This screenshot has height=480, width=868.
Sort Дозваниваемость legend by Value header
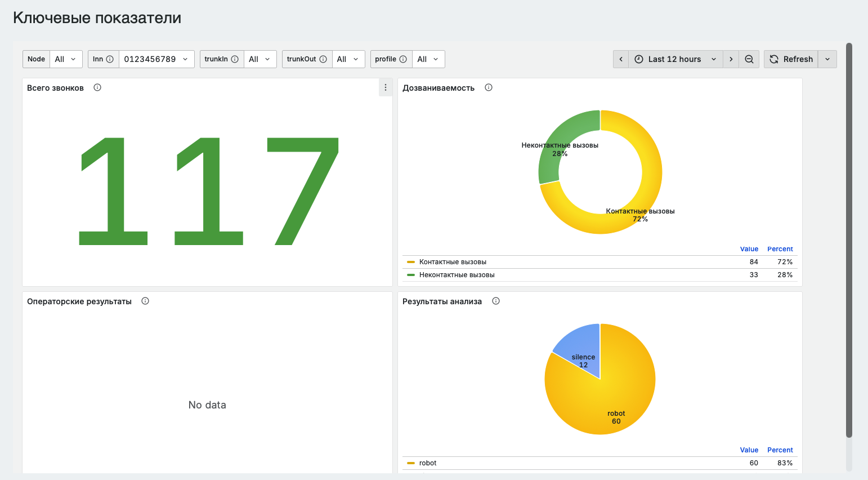(749, 249)
